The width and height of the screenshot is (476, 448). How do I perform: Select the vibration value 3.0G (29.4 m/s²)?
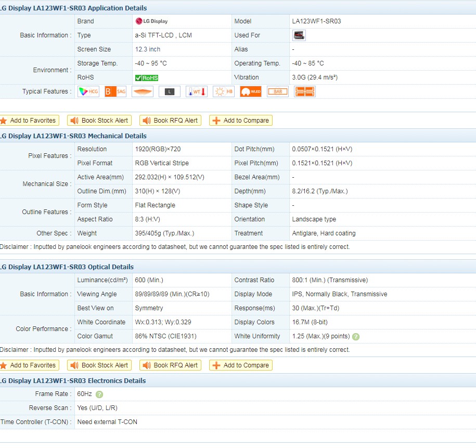(315, 77)
